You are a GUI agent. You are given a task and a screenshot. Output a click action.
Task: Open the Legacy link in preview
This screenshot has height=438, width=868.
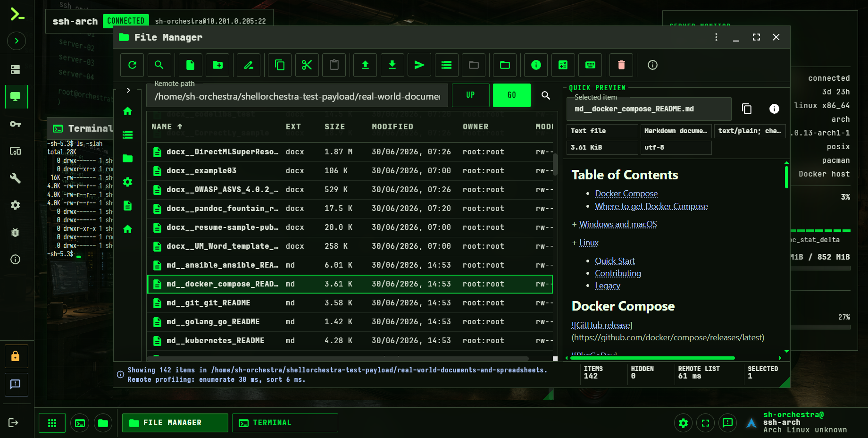point(608,286)
